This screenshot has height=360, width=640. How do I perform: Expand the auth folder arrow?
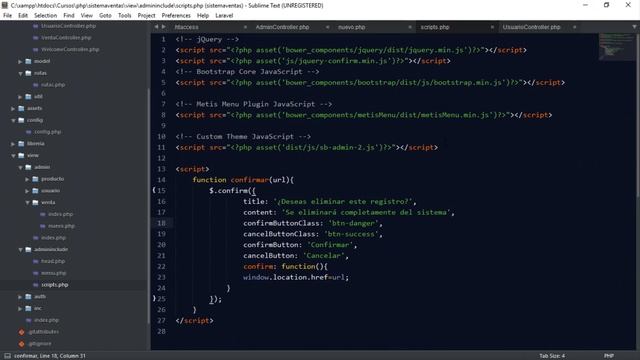pyautogui.click(x=20, y=297)
